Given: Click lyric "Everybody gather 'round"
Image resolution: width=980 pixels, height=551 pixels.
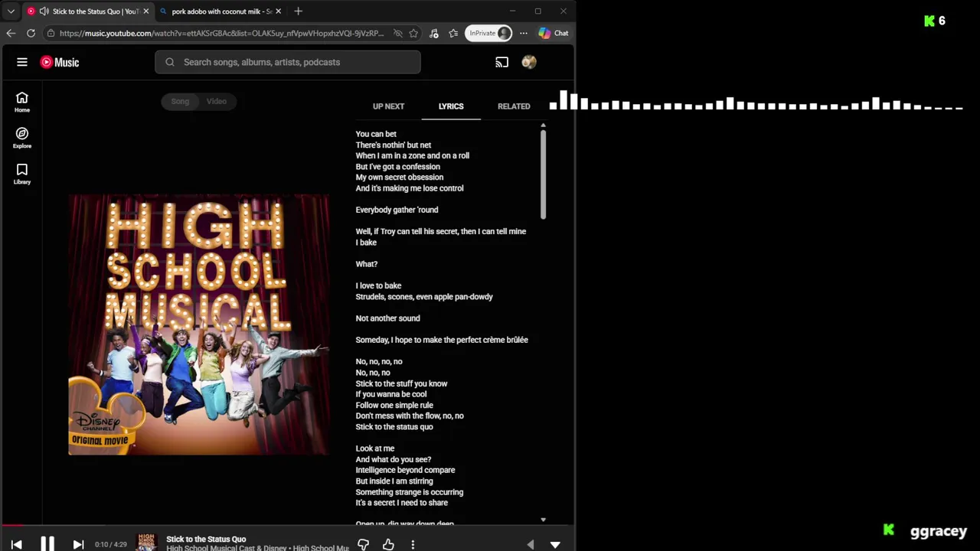Looking at the screenshot, I should click(397, 210).
